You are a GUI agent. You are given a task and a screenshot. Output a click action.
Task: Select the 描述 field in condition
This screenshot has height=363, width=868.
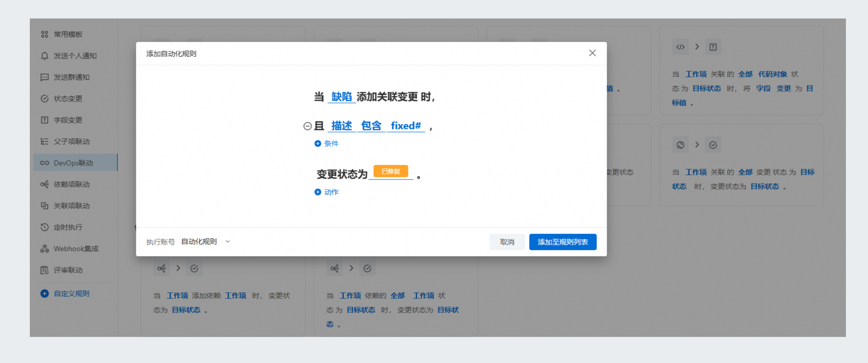[341, 126]
